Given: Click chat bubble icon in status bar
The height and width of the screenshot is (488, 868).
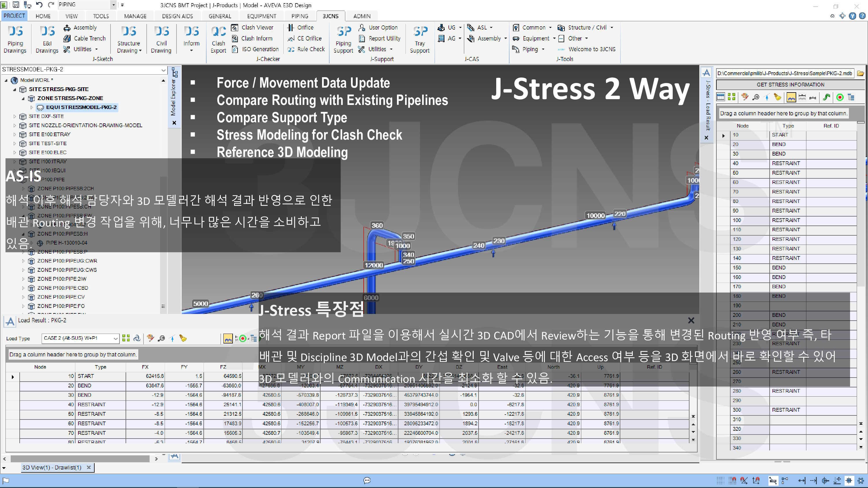Looking at the screenshot, I should (x=367, y=480).
